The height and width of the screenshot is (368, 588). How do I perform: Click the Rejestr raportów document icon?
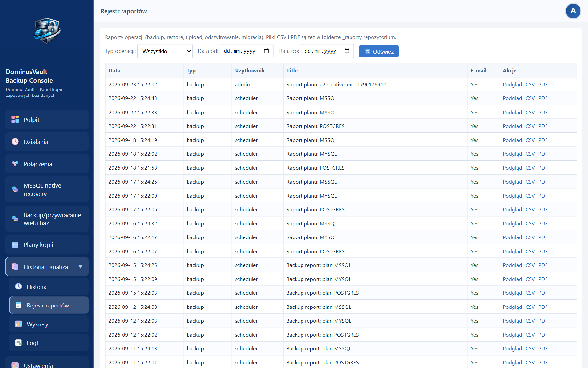tap(18, 305)
